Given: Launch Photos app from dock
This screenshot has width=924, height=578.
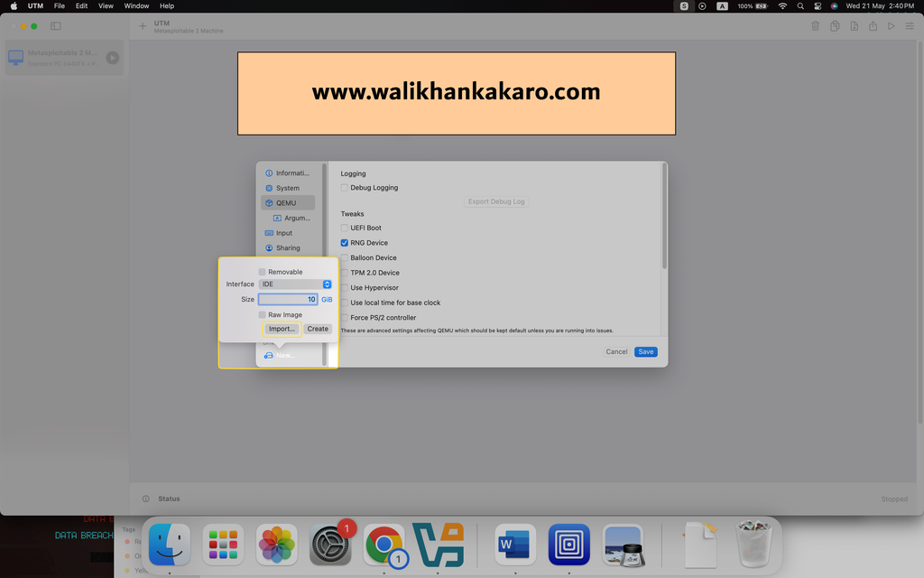Looking at the screenshot, I should coord(277,545).
